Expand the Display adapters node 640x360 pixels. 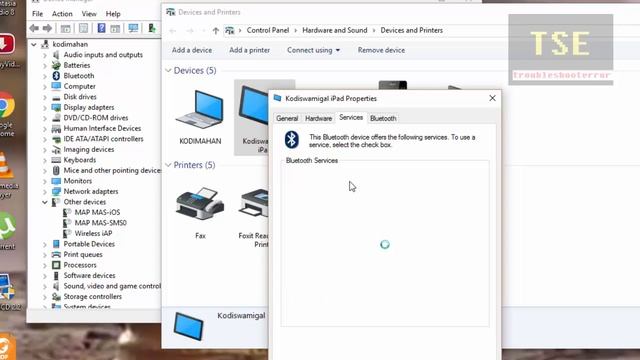(45, 107)
